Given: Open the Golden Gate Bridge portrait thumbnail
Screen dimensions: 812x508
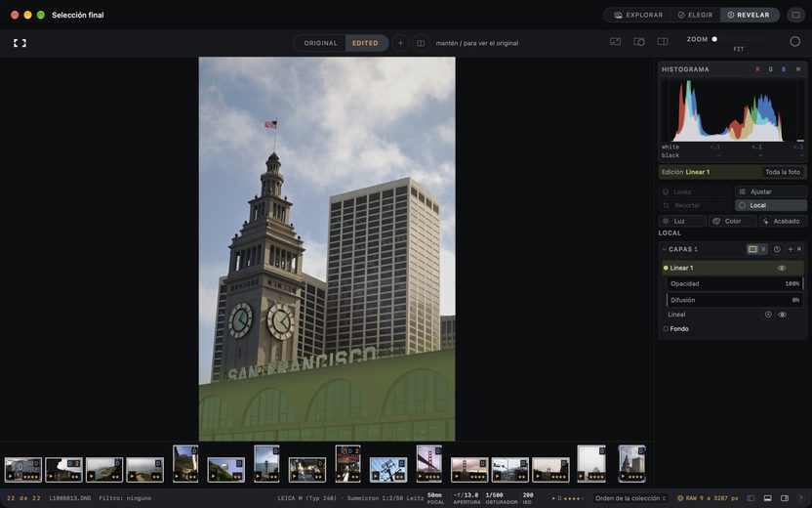Looking at the screenshot, I should [x=429, y=463].
